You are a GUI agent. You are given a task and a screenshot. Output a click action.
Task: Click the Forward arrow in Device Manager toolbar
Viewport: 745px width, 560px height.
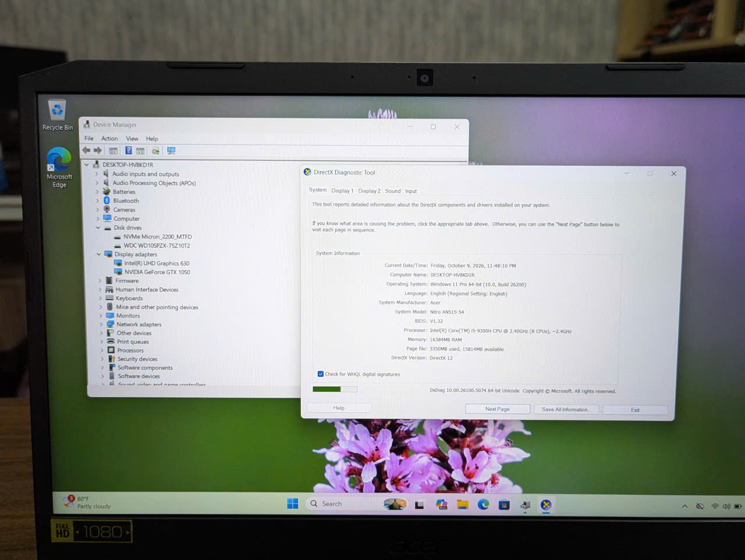click(98, 151)
